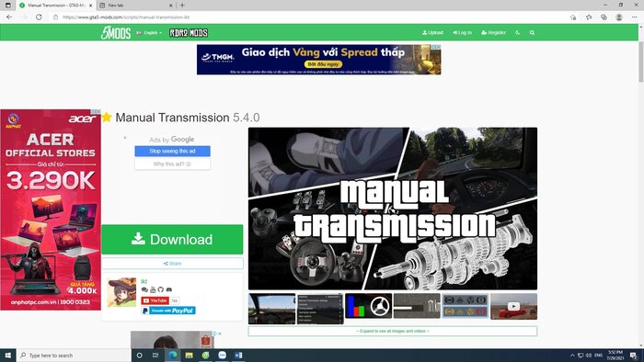644x362 pixels.
Task: Open the RDR2 MODS logo link
Action: 189,33
